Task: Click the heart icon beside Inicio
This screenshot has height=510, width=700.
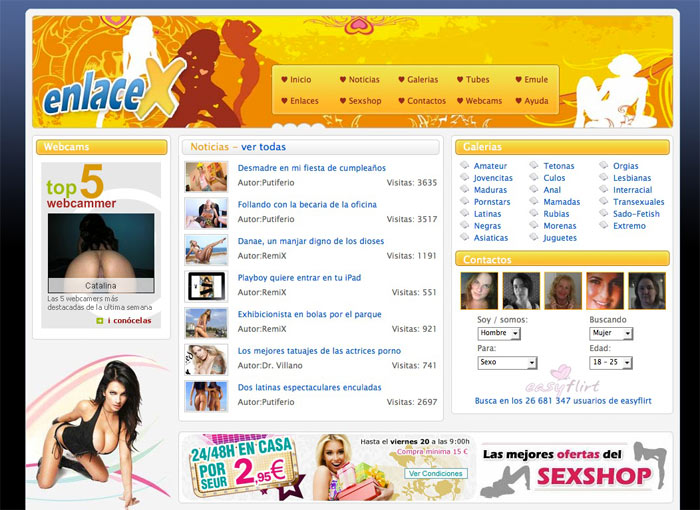Action: (284, 79)
